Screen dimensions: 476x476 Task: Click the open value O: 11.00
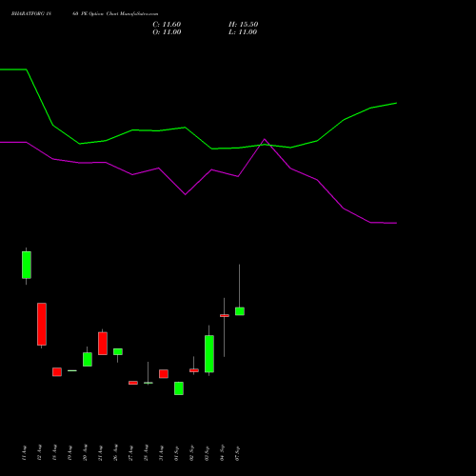[167, 32]
